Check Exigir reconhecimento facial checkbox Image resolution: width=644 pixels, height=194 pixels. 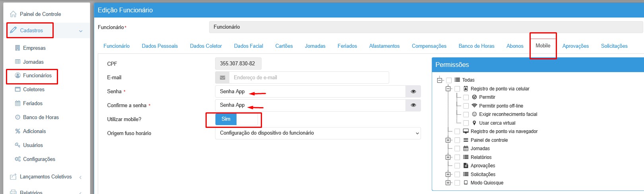point(466,114)
